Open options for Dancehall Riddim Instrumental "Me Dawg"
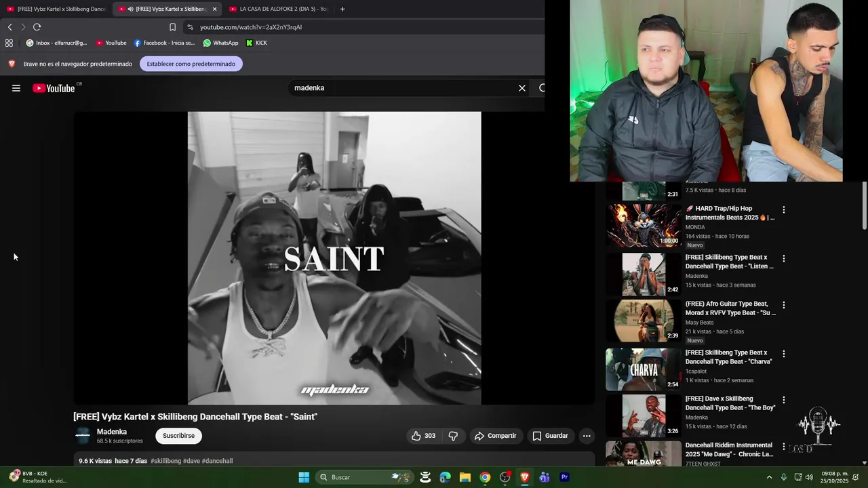The image size is (868, 488). 784,447
